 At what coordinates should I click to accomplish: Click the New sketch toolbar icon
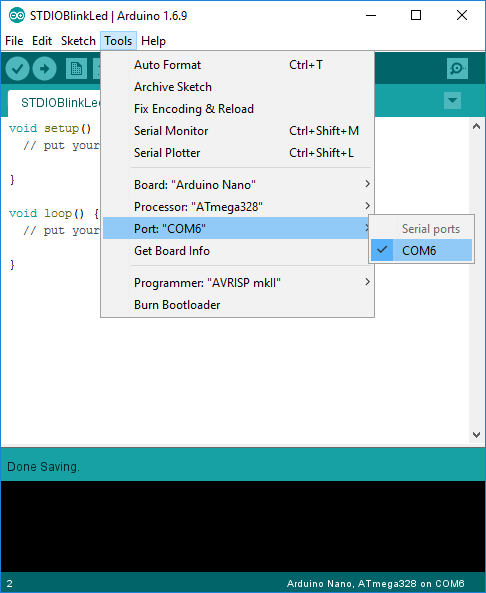tap(76, 68)
